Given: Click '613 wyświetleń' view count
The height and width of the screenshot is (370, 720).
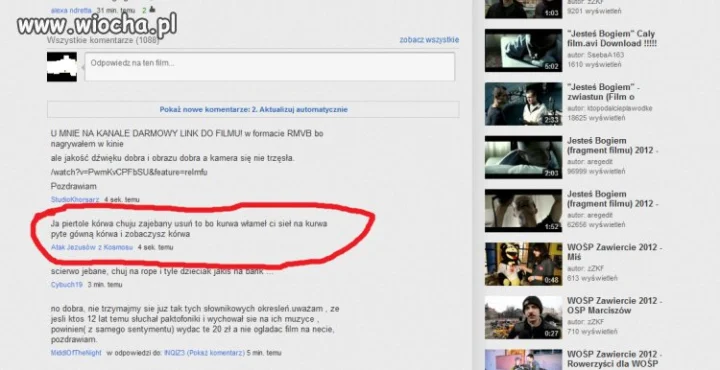Looking at the screenshot, I should point(592,278).
